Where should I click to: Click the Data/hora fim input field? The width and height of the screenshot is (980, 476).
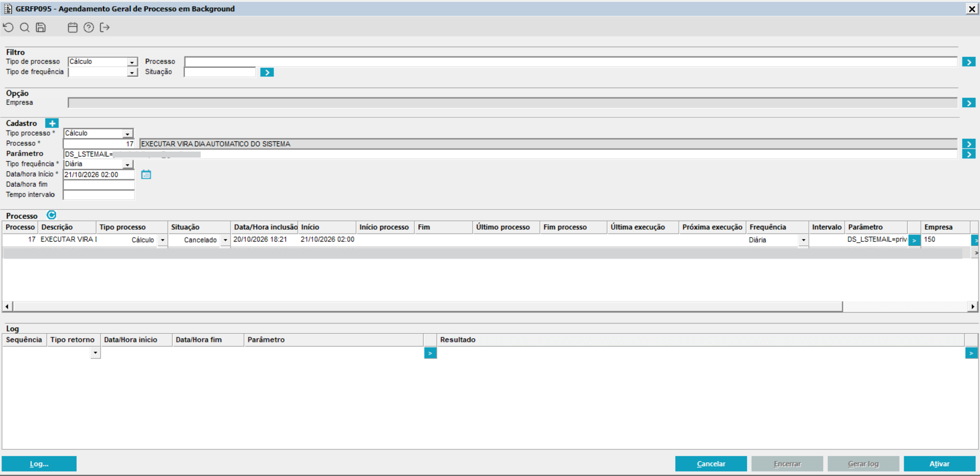click(99, 185)
